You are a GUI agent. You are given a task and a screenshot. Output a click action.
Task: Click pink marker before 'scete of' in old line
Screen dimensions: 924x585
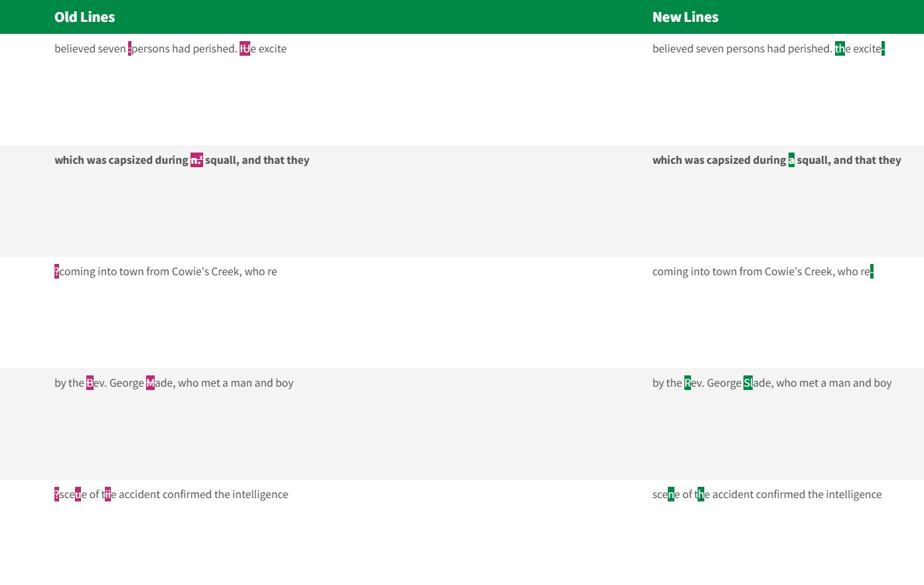(56, 495)
